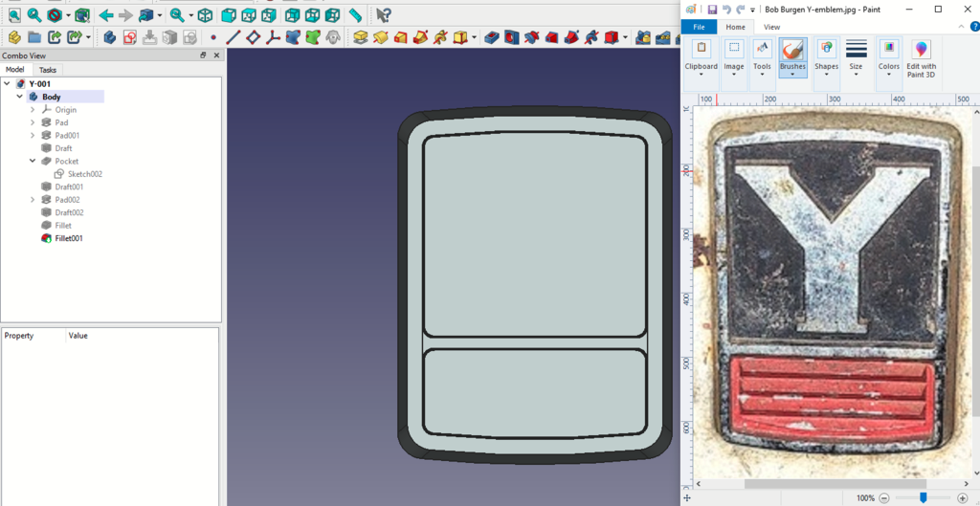Expand the Pad002 tree node
This screenshot has width=980, height=506.
click(33, 200)
